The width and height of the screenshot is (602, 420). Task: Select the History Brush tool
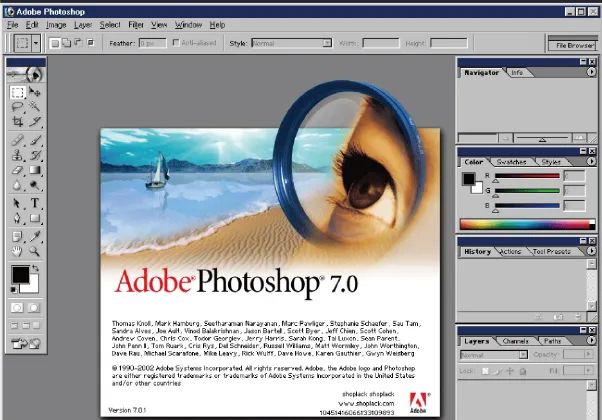tap(35, 155)
